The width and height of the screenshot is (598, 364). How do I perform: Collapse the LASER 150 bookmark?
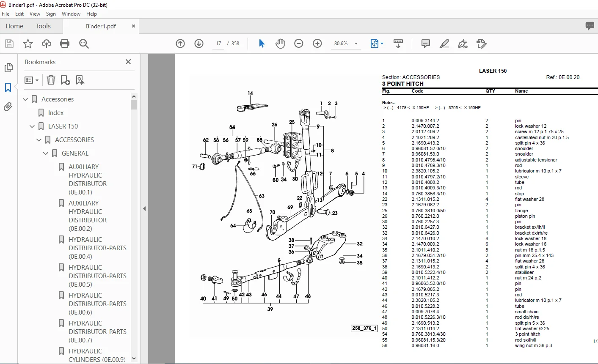[x=32, y=126]
